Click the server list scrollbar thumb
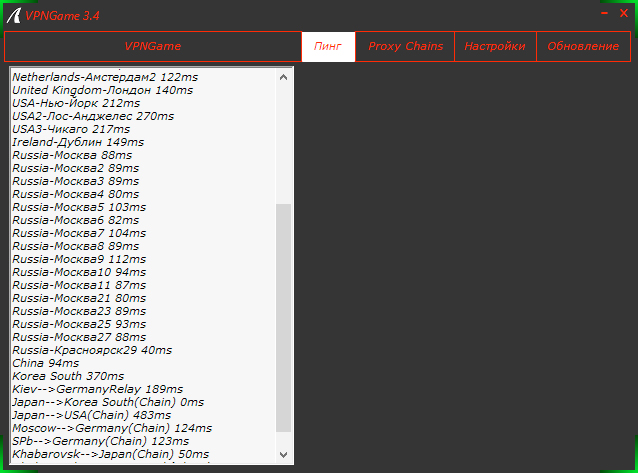This screenshot has height=473, width=638. point(284,318)
